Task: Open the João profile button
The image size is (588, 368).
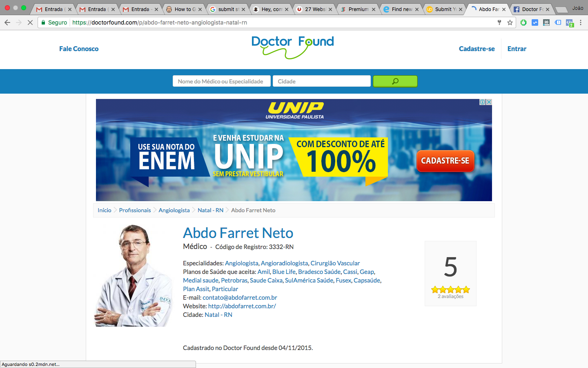Action: 578,8
